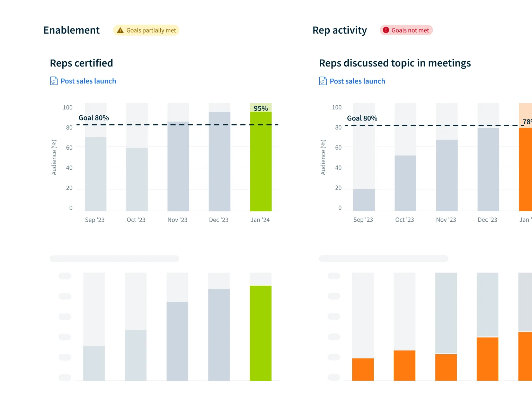Click the first orange bar in lower Rep activity chart
Viewport: 532px width, 399px height.
click(363, 369)
